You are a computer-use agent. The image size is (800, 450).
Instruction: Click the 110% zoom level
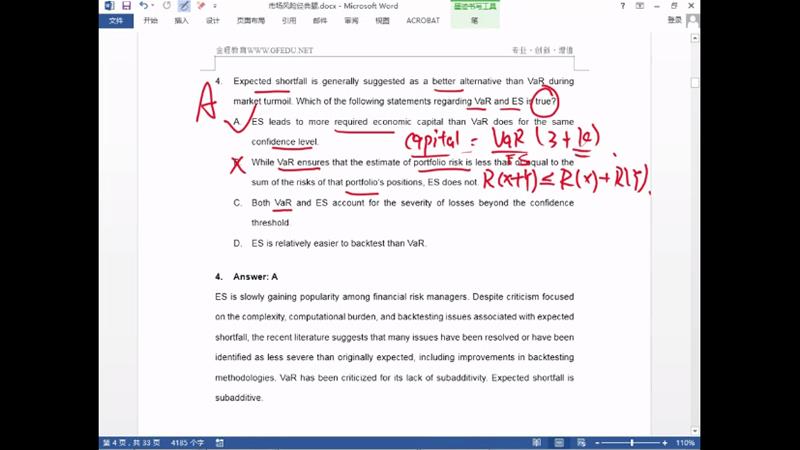click(685, 443)
